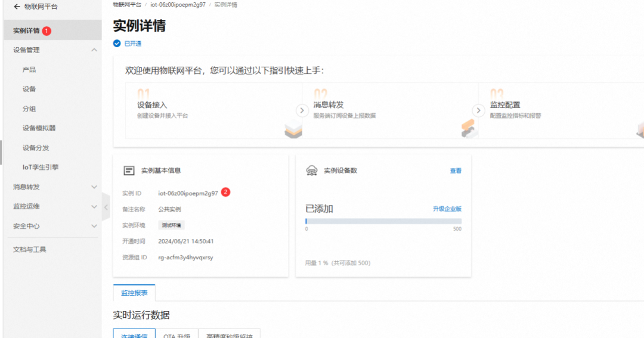The width and height of the screenshot is (644, 338).
Task: Click the 实例设备数 cloud icon
Action: pos(312,170)
